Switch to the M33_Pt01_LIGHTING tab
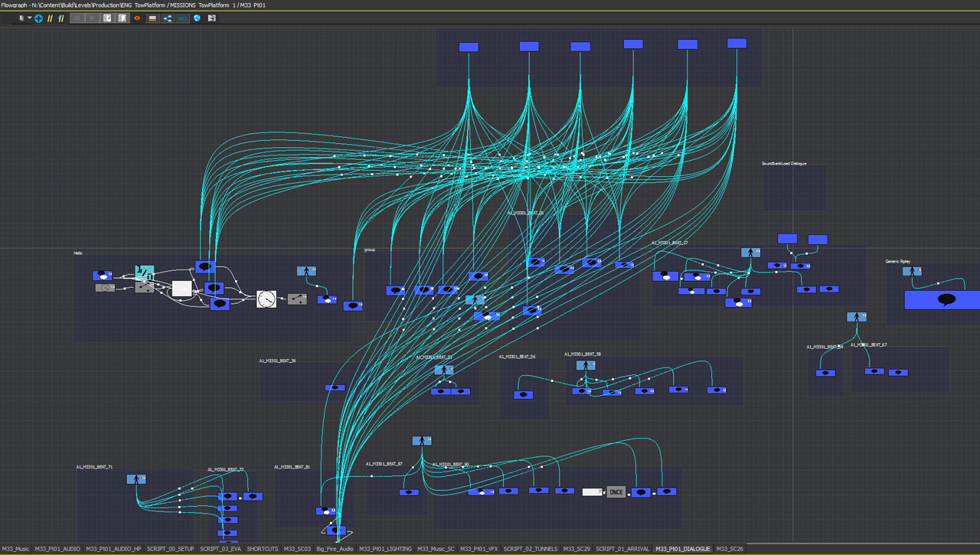This screenshot has width=980, height=555. coord(385,549)
